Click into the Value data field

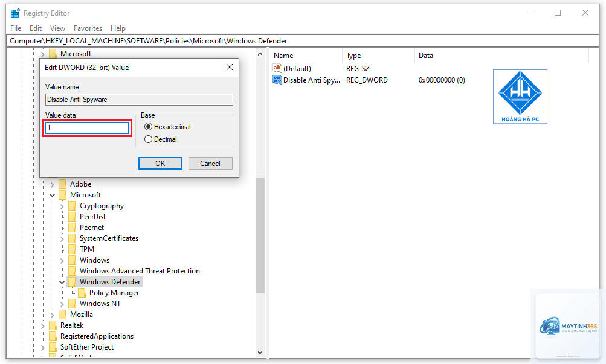pos(87,128)
